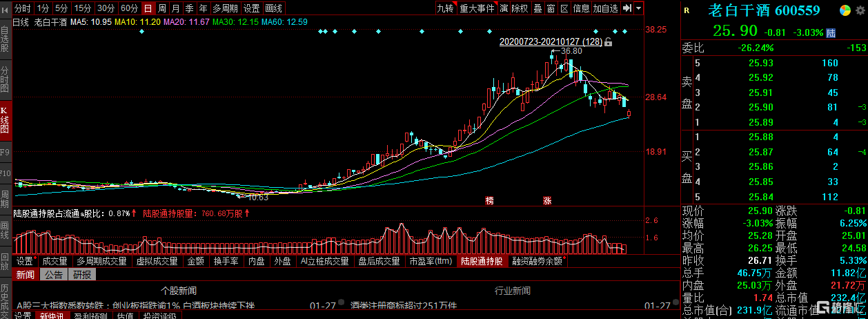Open the 公告 announcements tab

pos(55,275)
